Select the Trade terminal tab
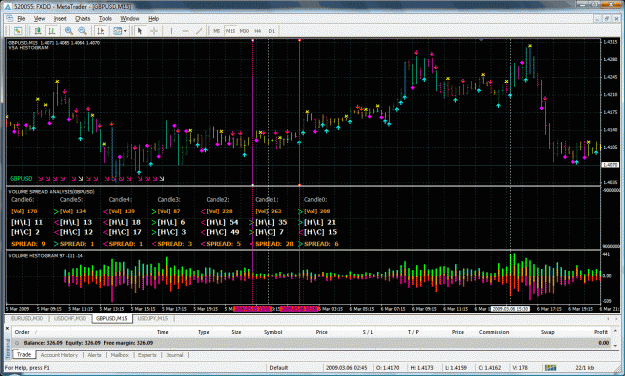This screenshot has height=376, width=625. click(x=24, y=354)
